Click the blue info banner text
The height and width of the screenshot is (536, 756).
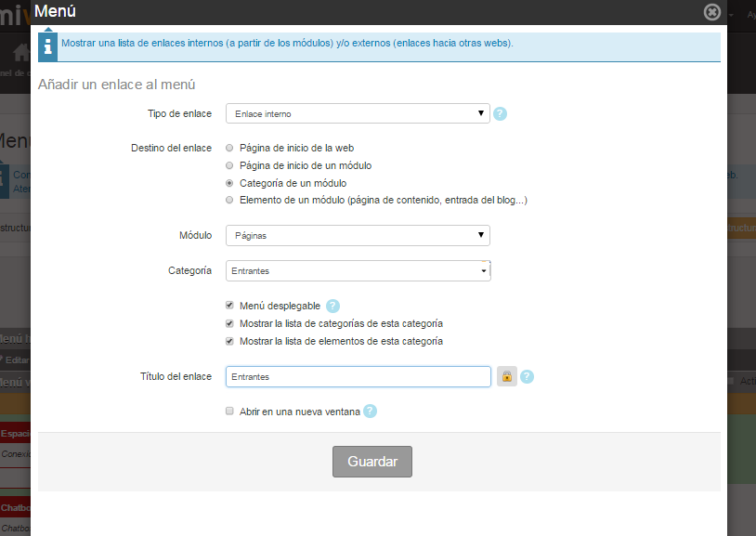[287, 43]
